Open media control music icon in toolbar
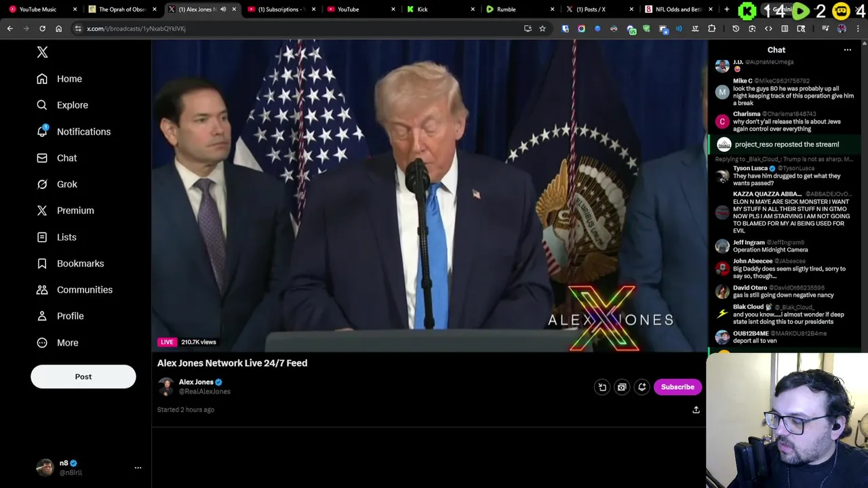This screenshot has width=868, height=488. point(825,28)
